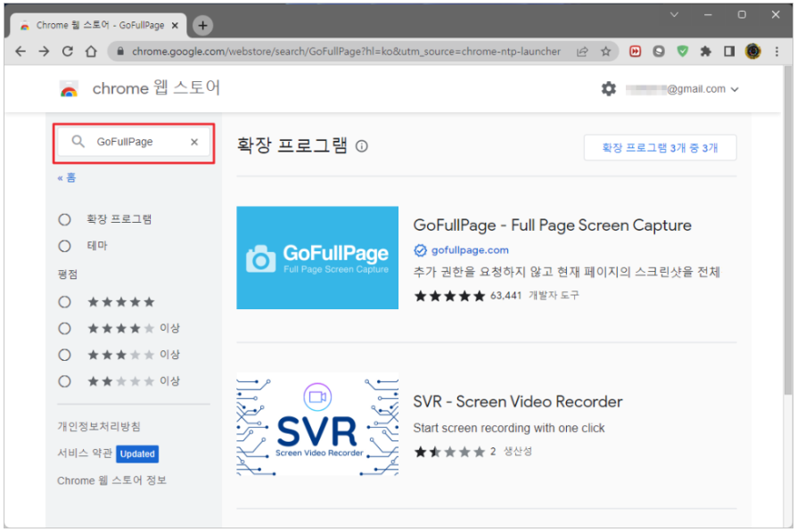The image size is (797, 532).
Task: Click the Chrome web store logo
Action: (x=70, y=89)
